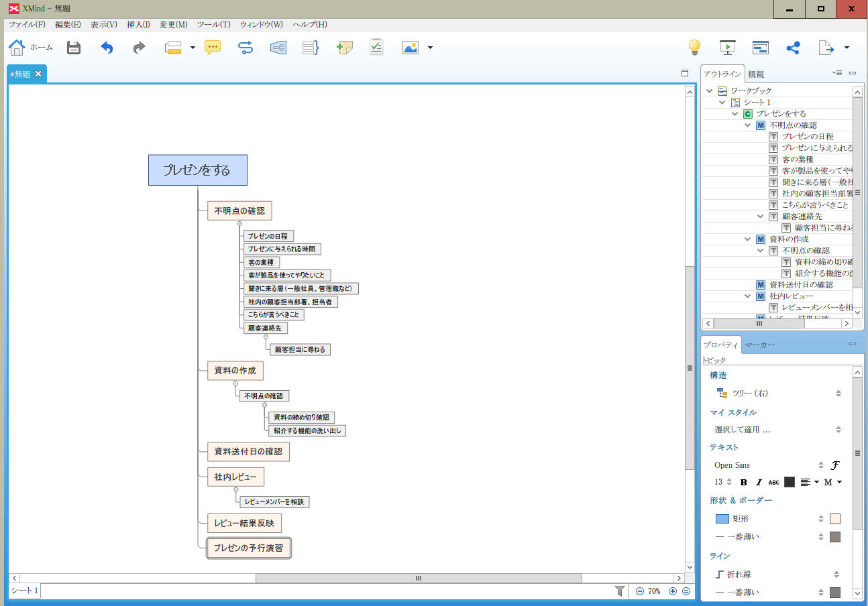Open the task info checklist icon
Image resolution: width=868 pixels, height=606 pixels.
(376, 47)
